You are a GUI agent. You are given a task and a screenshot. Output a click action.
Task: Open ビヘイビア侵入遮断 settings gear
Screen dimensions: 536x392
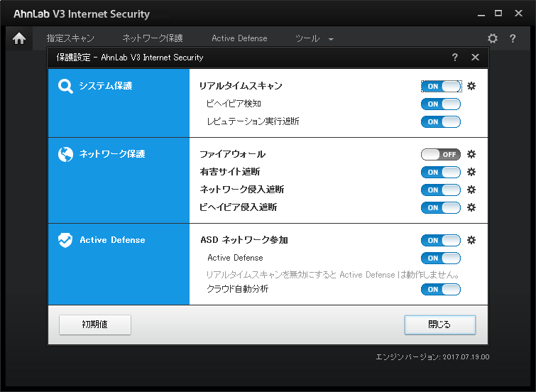(471, 207)
